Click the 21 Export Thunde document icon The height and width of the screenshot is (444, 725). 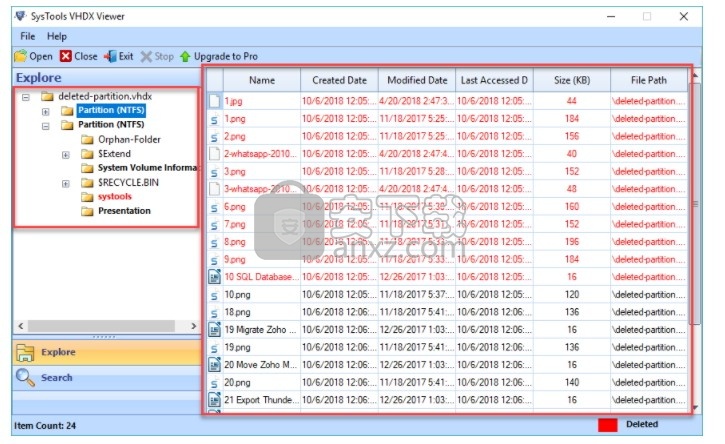click(215, 400)
